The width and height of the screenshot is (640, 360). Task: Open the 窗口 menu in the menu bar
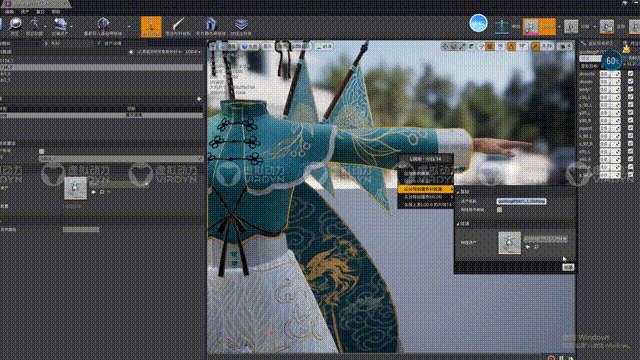click(x=40, y=12)
